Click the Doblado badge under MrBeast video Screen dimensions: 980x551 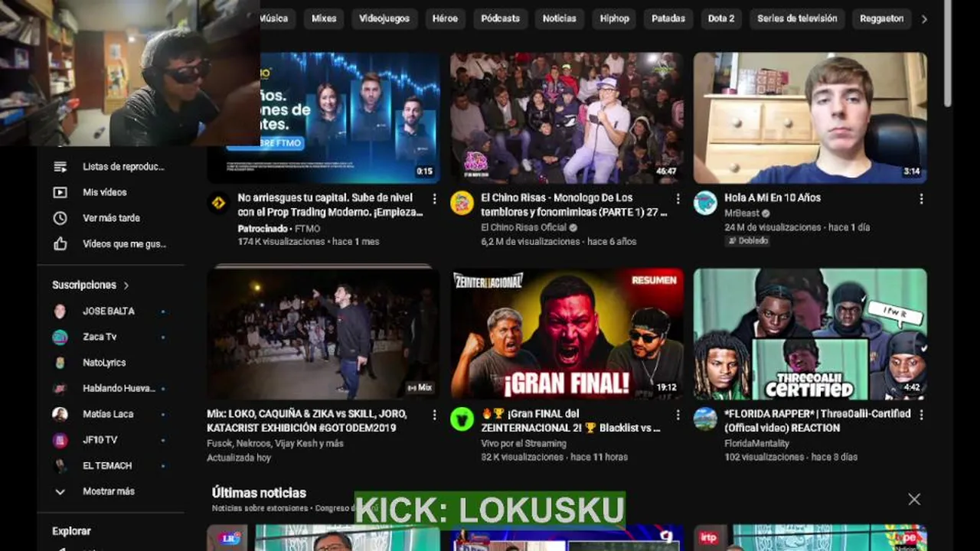[747, 240]
